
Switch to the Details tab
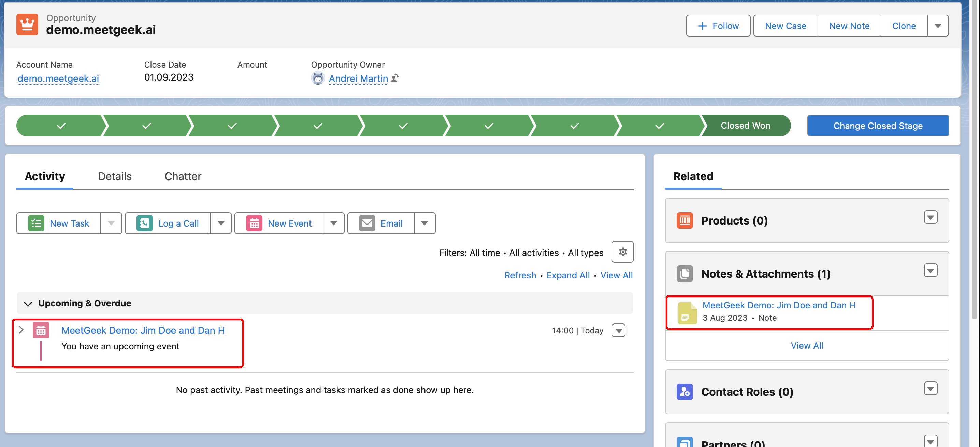115,176
